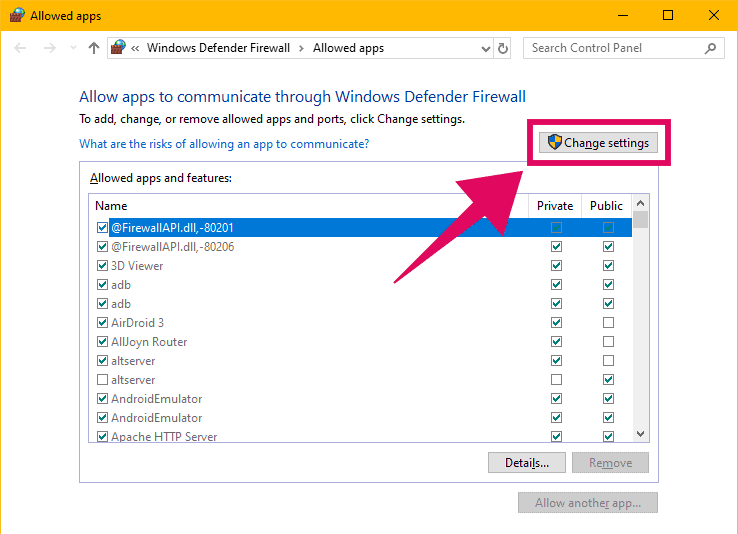Toggle 3D Viewer Public checkbox
Viewport: 738px width, 534px height.
[608, 265]
